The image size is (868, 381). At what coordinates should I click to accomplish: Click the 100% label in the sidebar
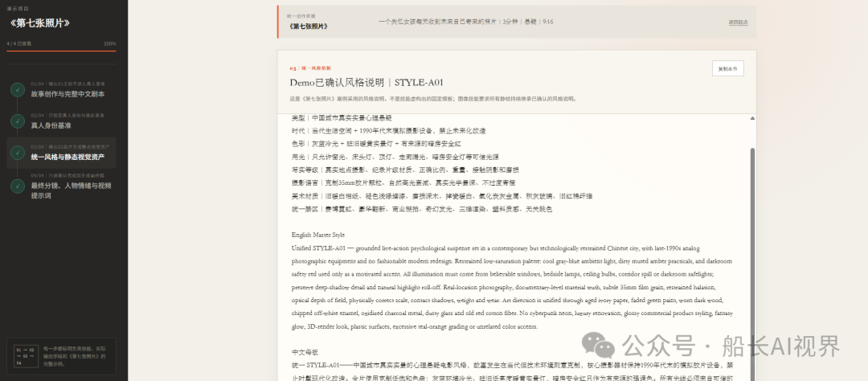pyautogui.click(x=109, y=43)
